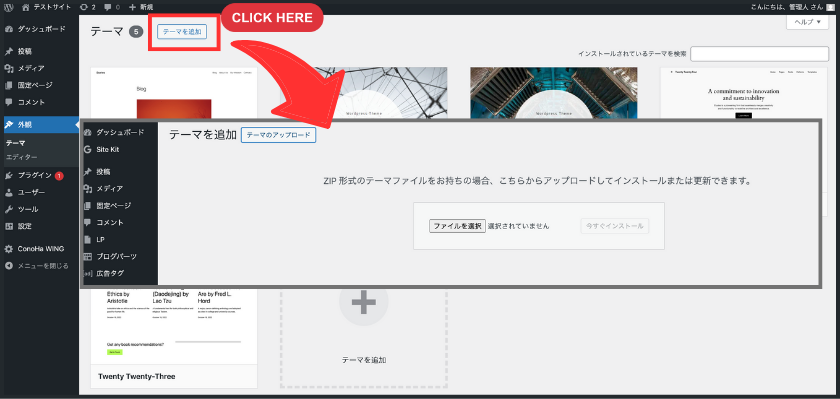Screen dimensions: 840x399
Task: Open the 新規 menu in admin bar
Action: (x=141, y=7)
